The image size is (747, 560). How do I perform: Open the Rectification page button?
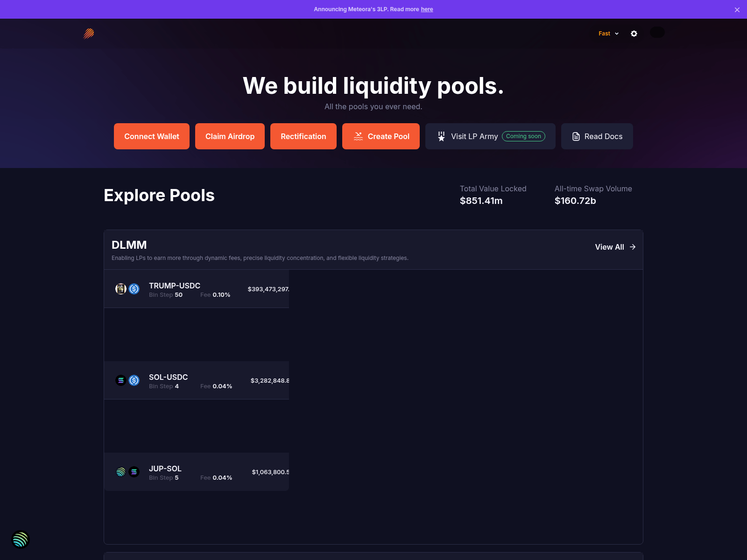[303, 136]
